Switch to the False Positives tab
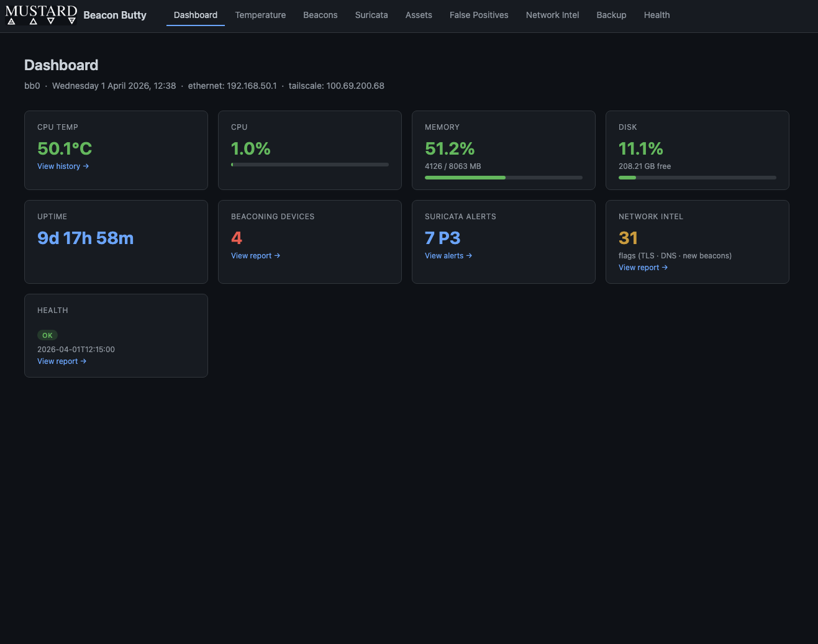818x644 pixels. tap(478, 15)
